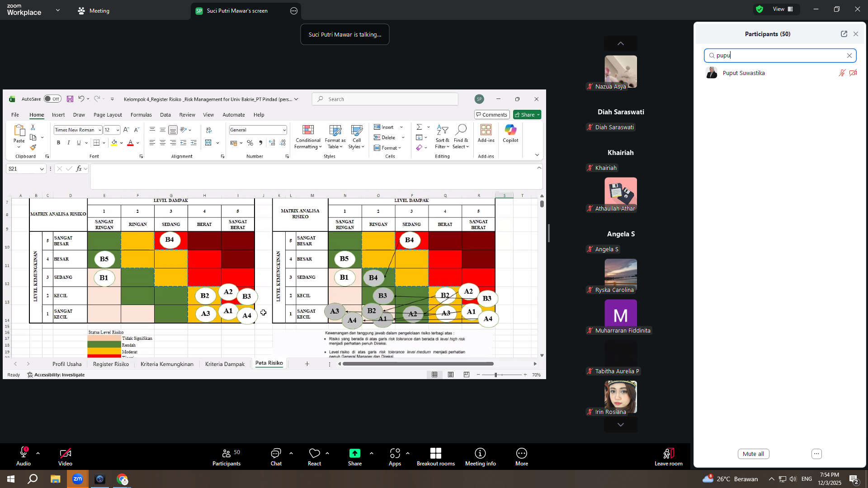This screenshot has width=868, height=488.
Task: Switch to the Insert ribbon tab
Action: pyautogui.click(x=58, y=115)
